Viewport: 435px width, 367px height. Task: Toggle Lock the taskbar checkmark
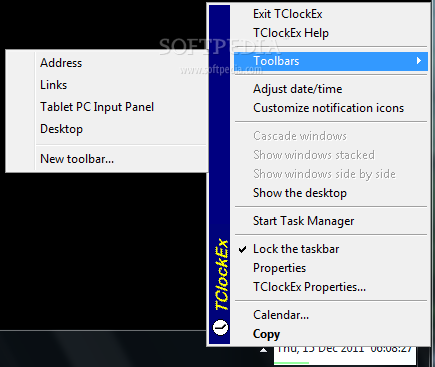tap(243, 249)
